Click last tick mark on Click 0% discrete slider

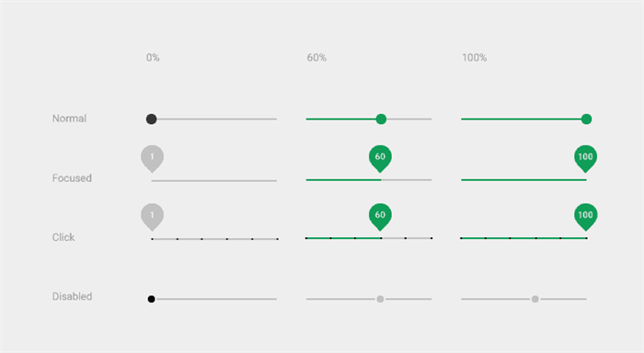coord(278,239)
